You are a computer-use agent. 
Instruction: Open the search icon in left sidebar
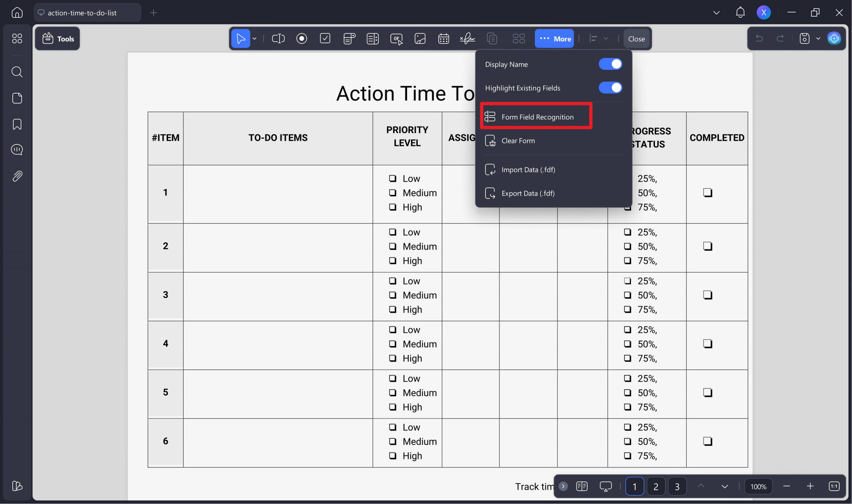point(17,72)
